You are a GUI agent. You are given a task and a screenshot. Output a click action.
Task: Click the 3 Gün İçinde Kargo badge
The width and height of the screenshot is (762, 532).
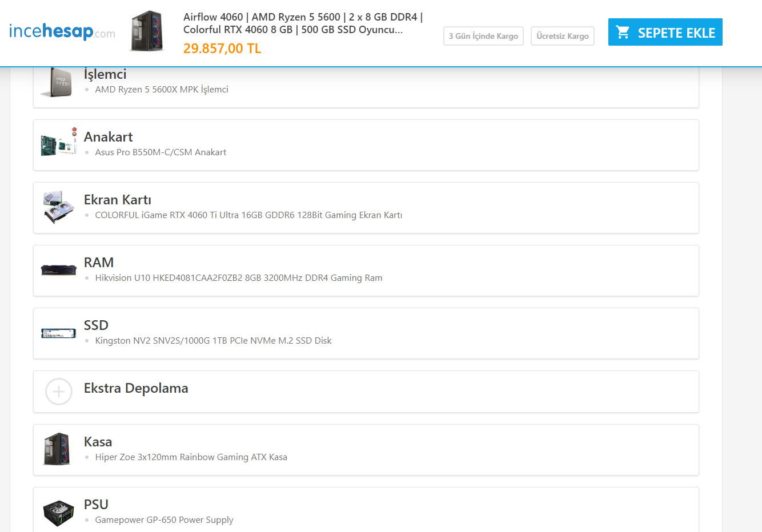click(483, 36)
